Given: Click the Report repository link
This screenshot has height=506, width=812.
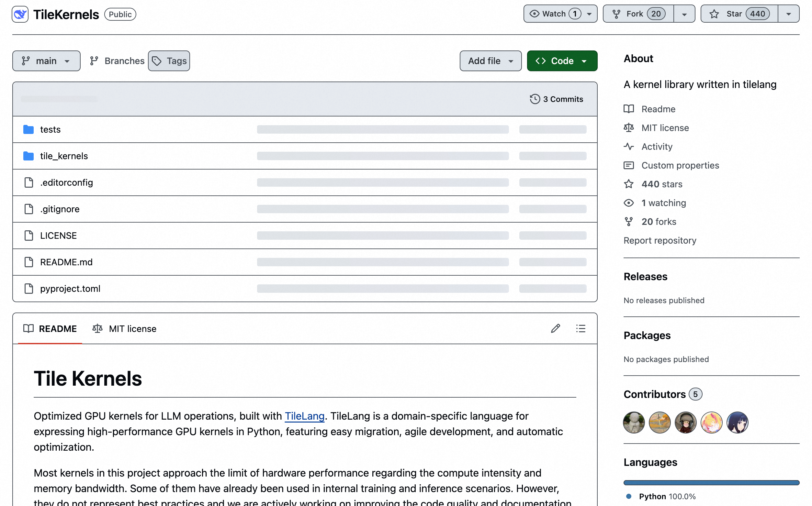Looking at the screenshot, I should coord(660,240).
